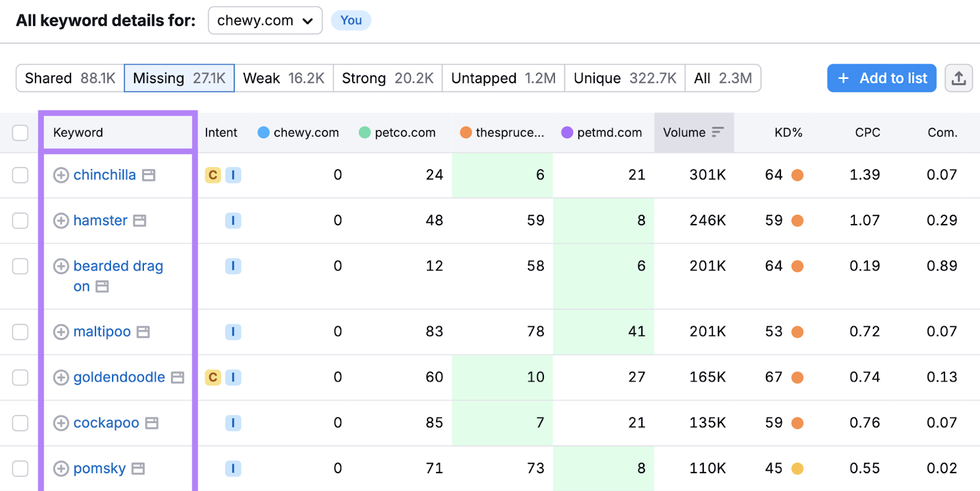This screenshot has height=491, width=980.
Task: Open SERP snapshot icon beside goldendoodle
Action: (x=178, y=378)
